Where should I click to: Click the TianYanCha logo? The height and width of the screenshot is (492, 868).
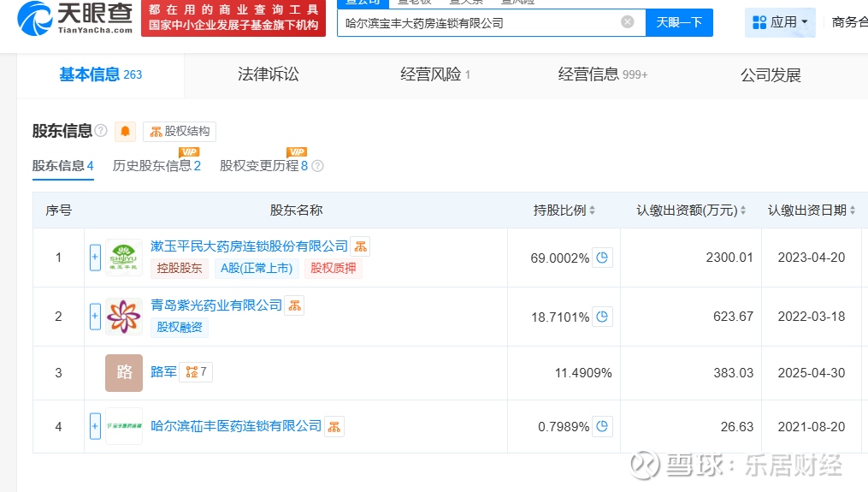74,18
